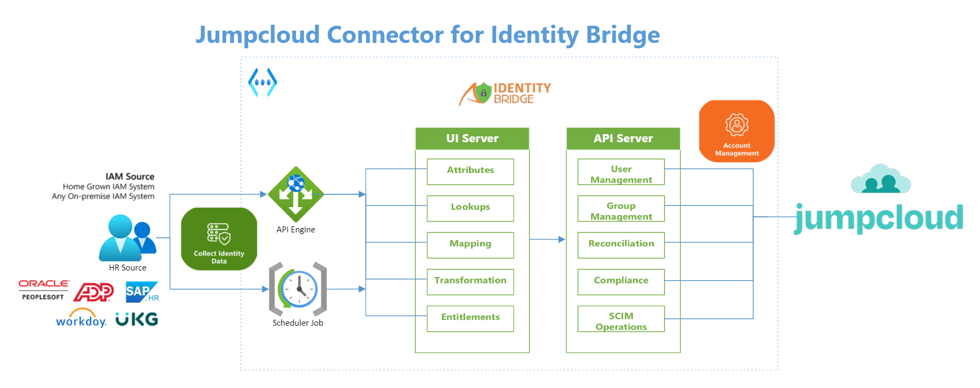The width and height of the screenshot is (980, 388).
Task: Click the Attributes box
Action: (470, 172)
